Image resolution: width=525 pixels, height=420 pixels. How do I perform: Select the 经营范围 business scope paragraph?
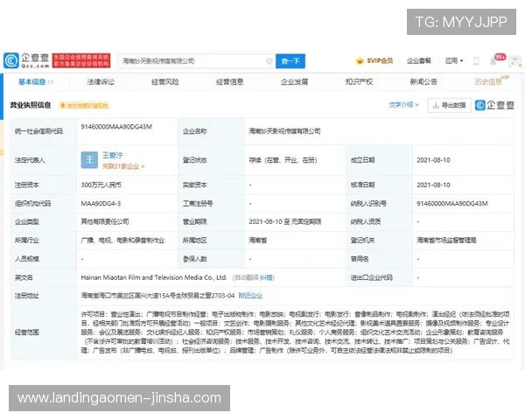point(296,332)
